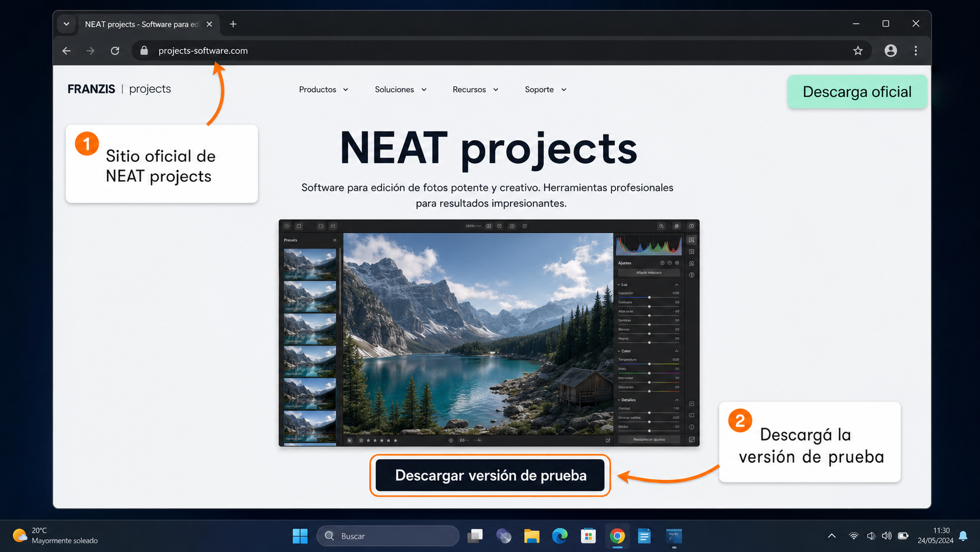
Task: Click Descargar versión de prueba
Action: [x=490, y=475]
